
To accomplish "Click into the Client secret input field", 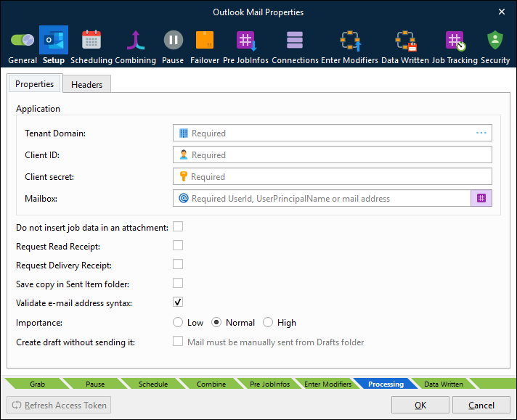I will pyautogui.click(x=333, y=176).
